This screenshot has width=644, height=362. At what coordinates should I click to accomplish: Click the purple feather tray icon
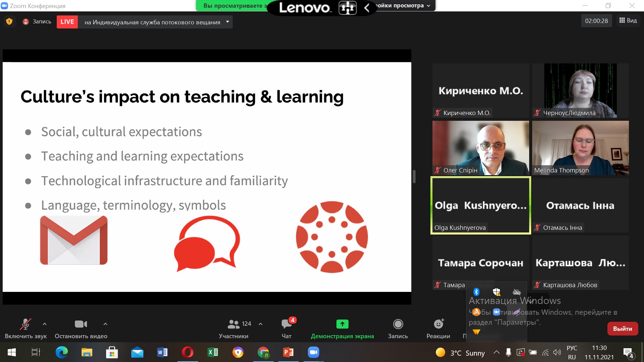(x=517, y=312)
